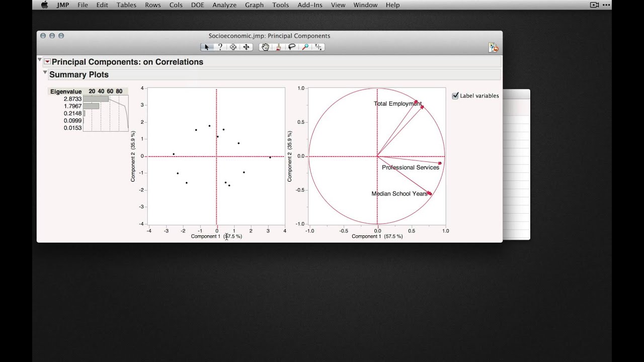Viewport: 644px width, 362px height.
Task: Click the Median School Years vector endpoint
Action: 430,194
